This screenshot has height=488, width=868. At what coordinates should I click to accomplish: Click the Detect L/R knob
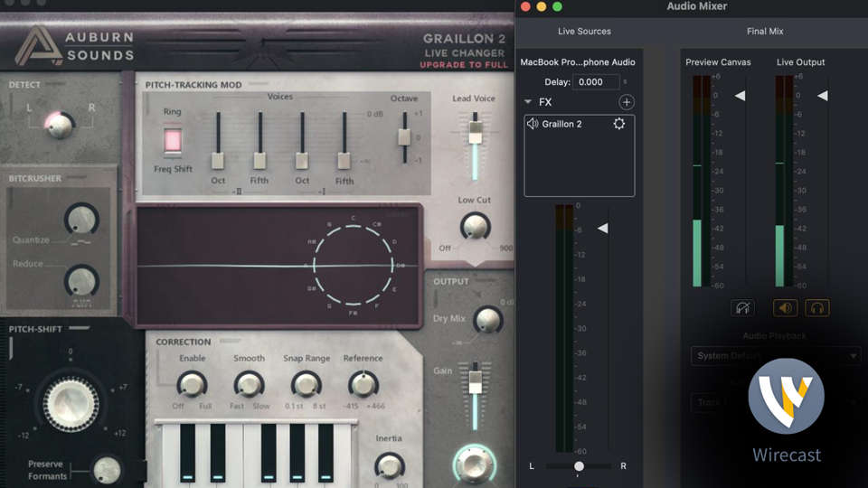point(60,126)
